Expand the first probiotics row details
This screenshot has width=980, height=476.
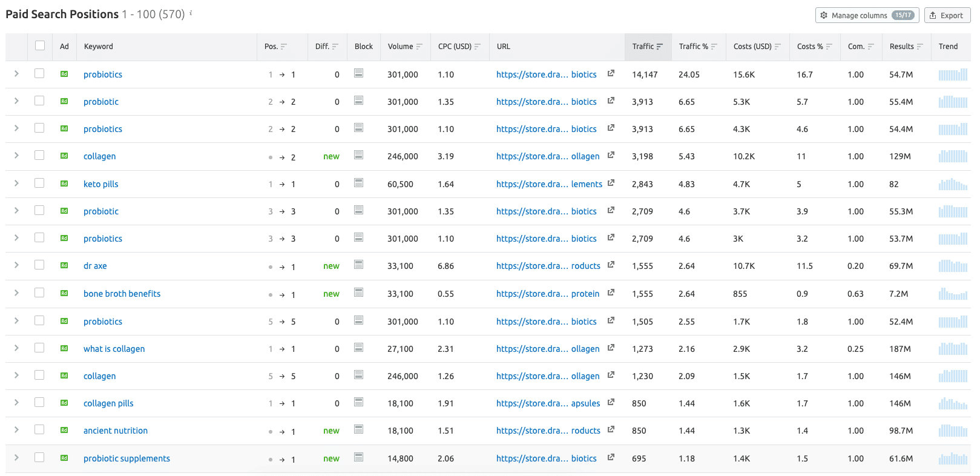[16, 73]
